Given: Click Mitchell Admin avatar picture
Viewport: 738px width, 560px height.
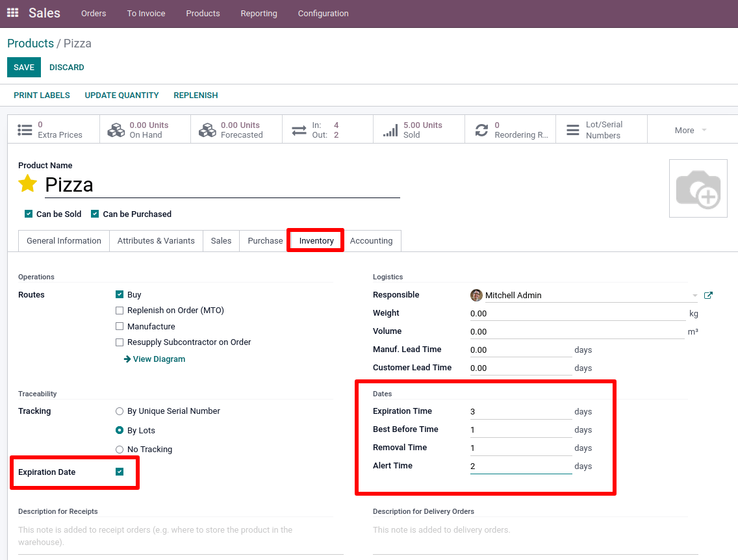Looking at the screenshot, I should (476, 295).
